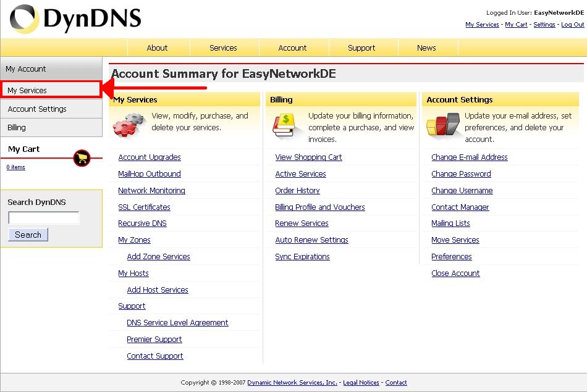Click the Billing panel heading
587x392 pixels.
[x=281, y=100]
